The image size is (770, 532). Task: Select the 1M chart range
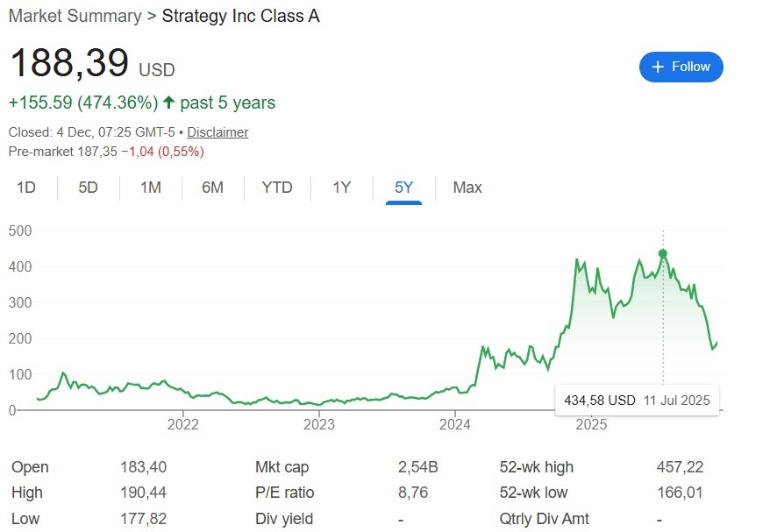tap(150, 188)
